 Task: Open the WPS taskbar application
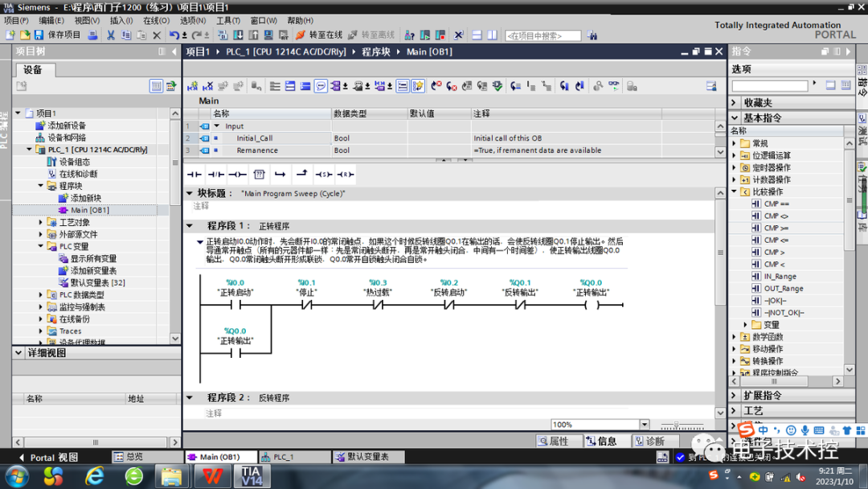(212, 476)
